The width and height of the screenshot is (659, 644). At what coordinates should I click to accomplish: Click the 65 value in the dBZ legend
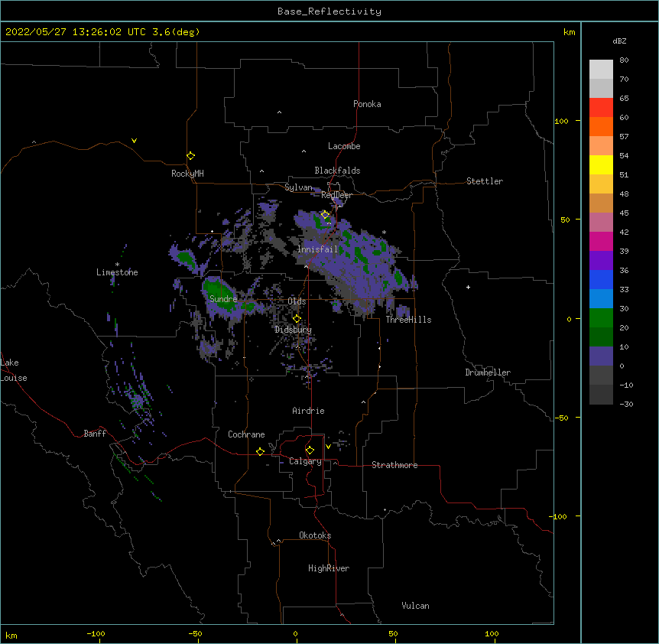[624, 99]
